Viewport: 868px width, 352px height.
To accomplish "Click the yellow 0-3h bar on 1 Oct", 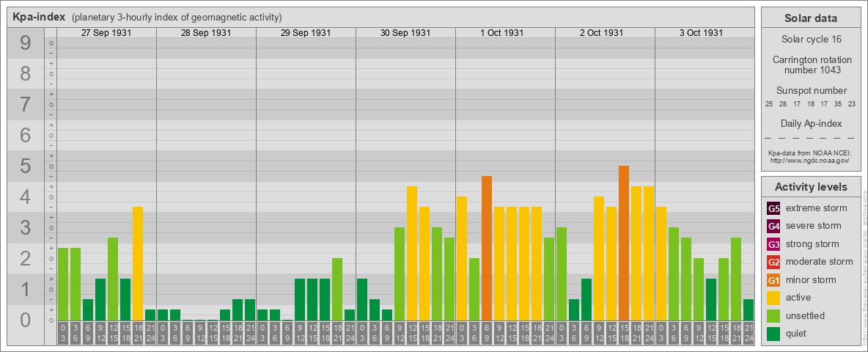I will tap(462, 258).
